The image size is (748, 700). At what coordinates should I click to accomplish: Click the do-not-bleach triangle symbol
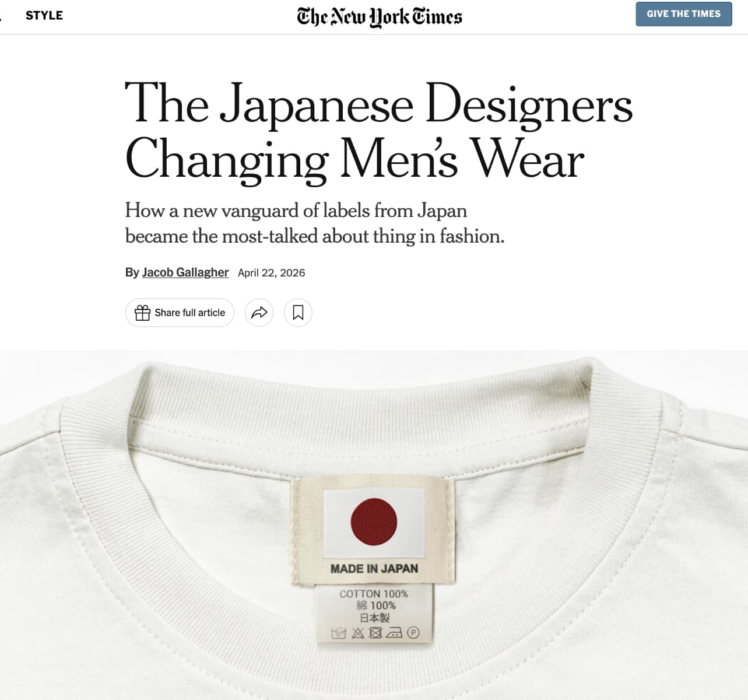point(357,633)
